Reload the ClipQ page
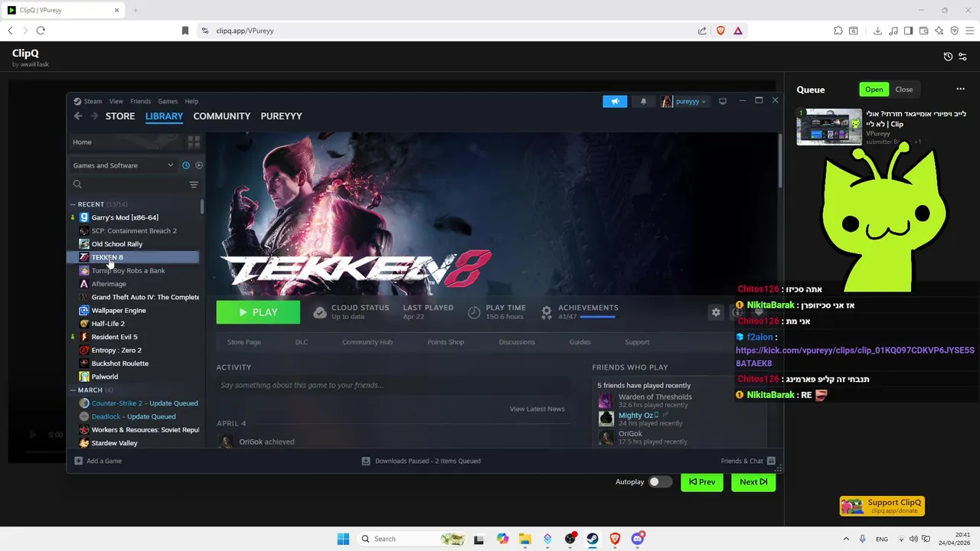The image size is (980, 551). (41, 31)
